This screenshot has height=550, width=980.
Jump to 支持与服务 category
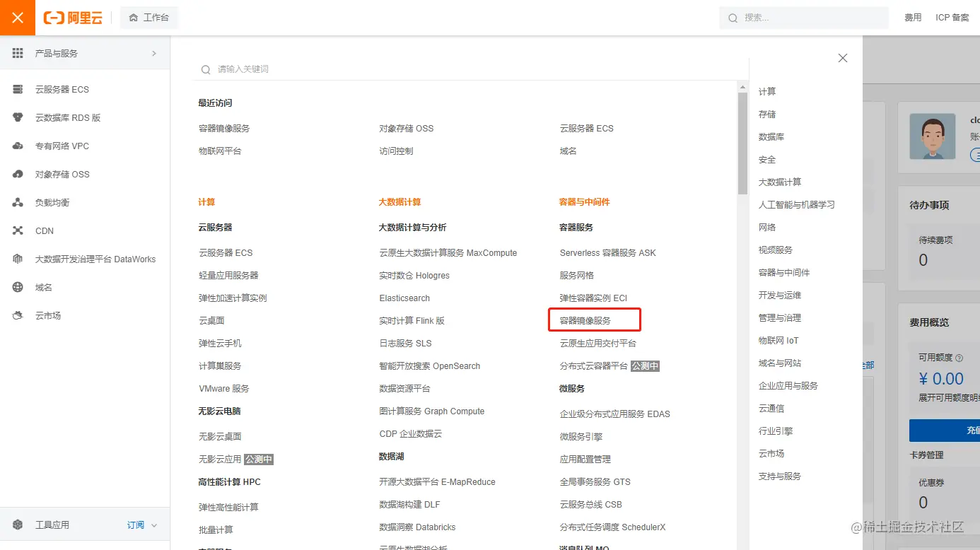coord(780,476)
